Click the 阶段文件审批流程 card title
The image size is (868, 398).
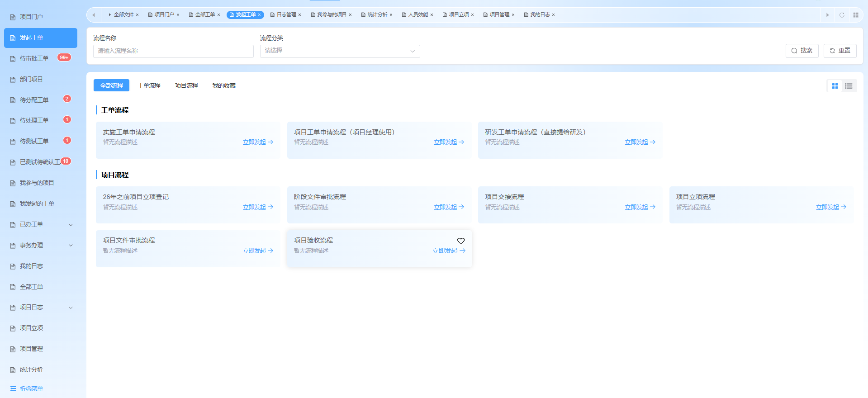click(x=320, y=197)
